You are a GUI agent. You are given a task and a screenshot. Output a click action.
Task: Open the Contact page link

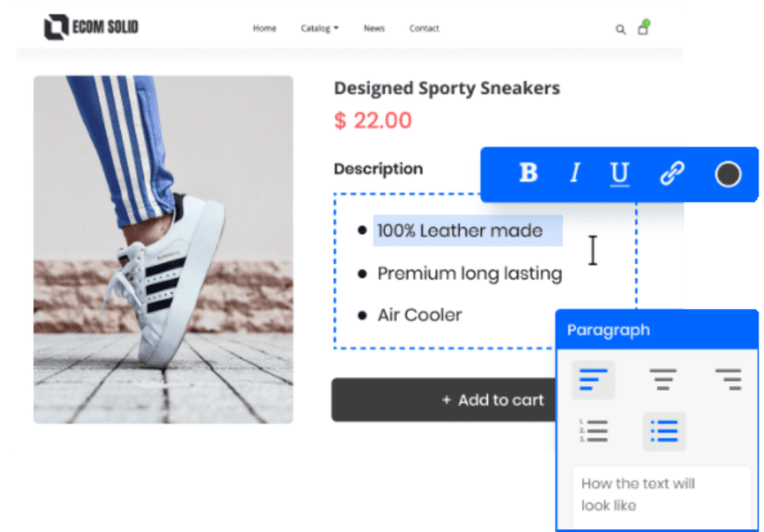424,28
